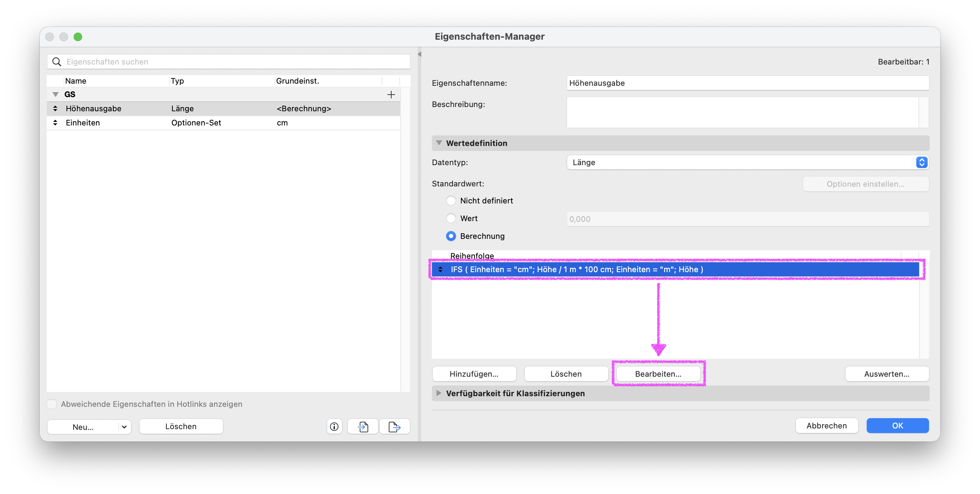Screen dimensions: 980x494
Task: Click the disabled Optionen einstellen... button
Action: click(866, 184)
